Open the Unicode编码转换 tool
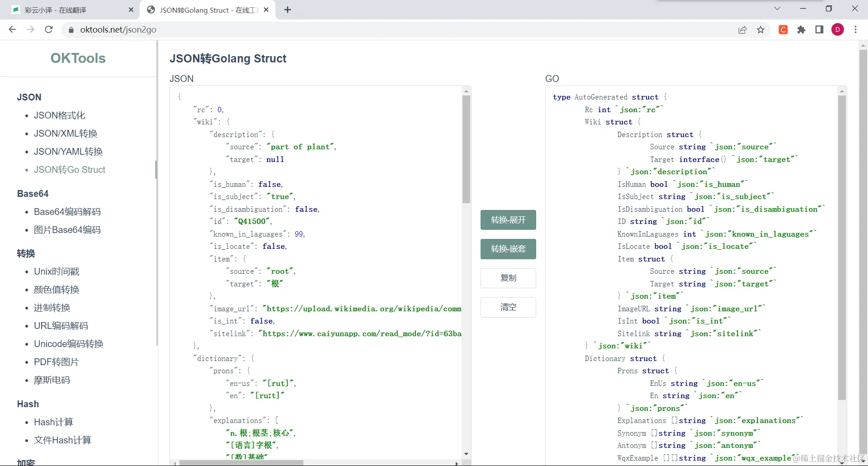 click(69, 344)
